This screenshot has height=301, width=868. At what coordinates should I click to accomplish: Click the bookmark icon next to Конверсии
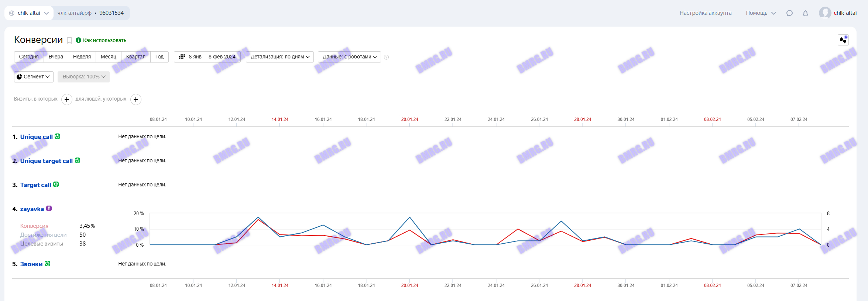point(69,40)
